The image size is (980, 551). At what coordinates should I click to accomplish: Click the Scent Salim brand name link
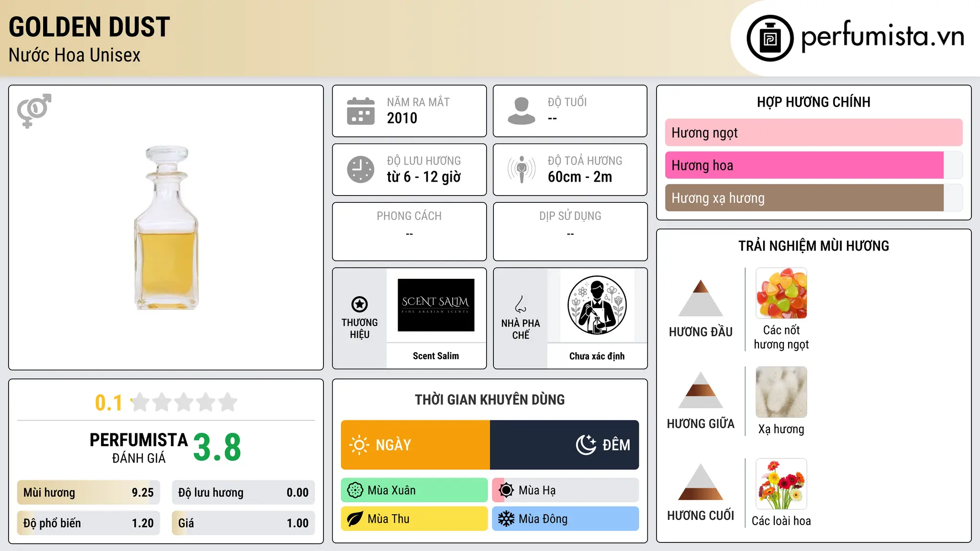(436, 356)
